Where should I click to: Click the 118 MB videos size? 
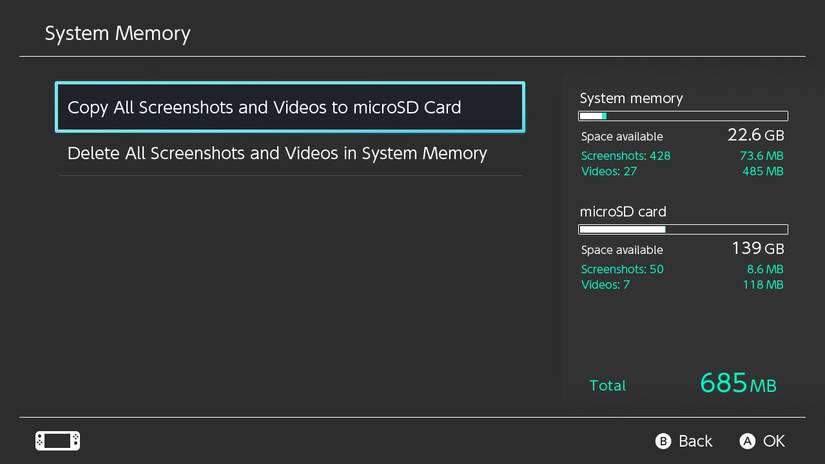point(763,285)
